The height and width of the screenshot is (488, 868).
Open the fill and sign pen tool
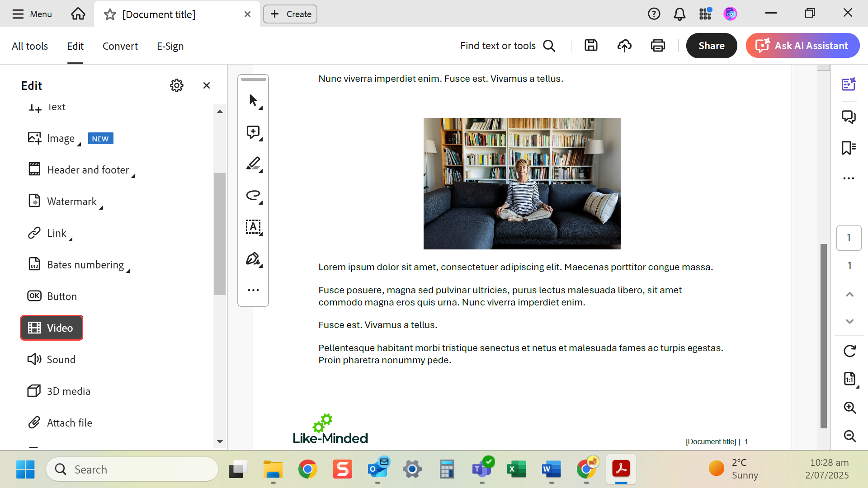point(254,259)
